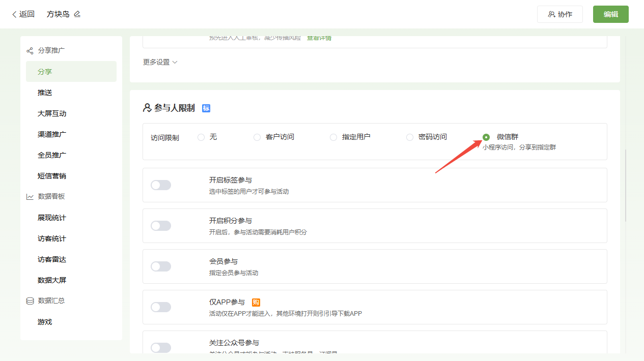Click the orange 购 badge icon
Image resolution: width=644 pixels, height=361 pixels.
click(256, 302)
